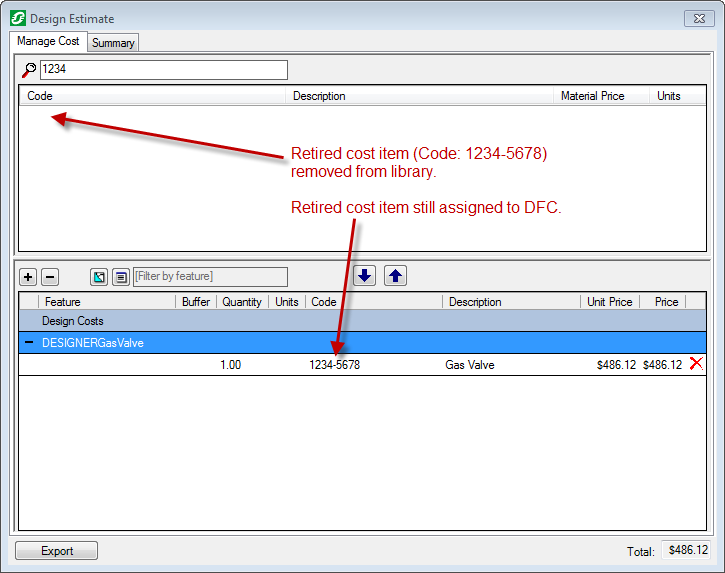Click the Unit Price column header
The image size is (725, 573).
click(609, 301)
